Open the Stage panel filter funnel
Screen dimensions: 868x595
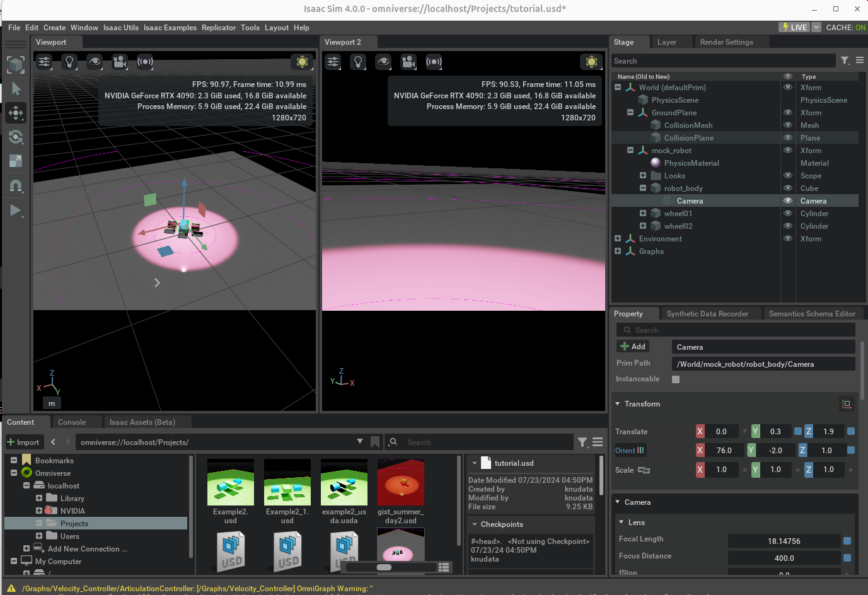pos(845,61)
